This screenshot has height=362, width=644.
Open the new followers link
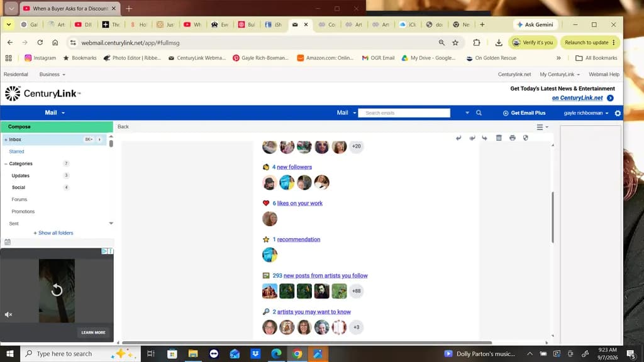click(x=294, y=167)
